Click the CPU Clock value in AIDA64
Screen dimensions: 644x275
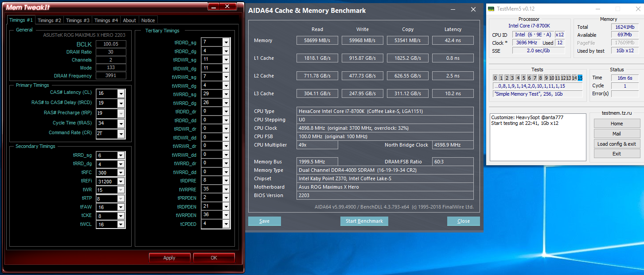[386, 128]
